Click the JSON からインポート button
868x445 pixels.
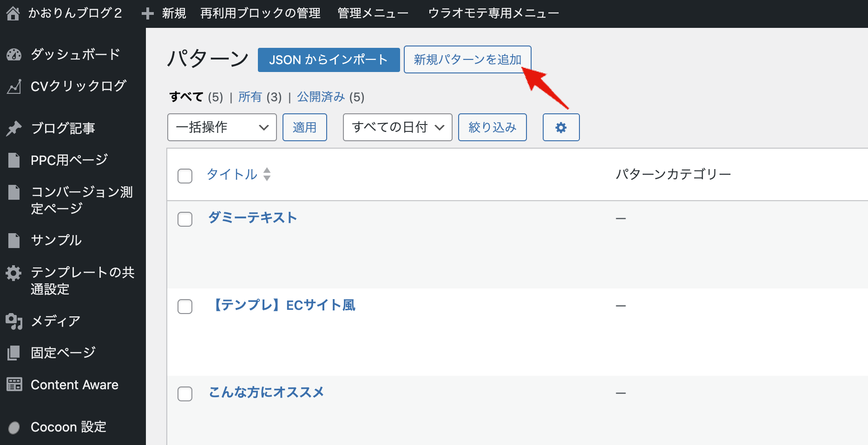click(329, 60)
